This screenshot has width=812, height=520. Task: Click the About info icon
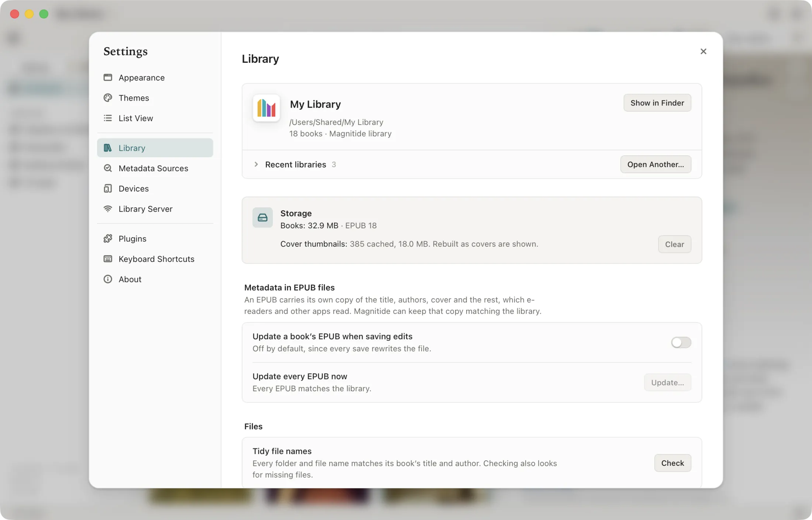(108, 279)
